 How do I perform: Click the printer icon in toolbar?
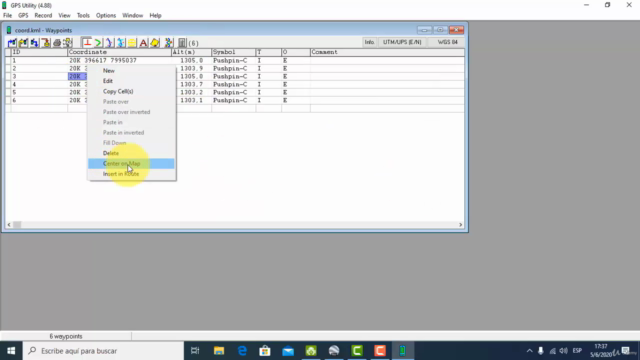pos(57,42)
